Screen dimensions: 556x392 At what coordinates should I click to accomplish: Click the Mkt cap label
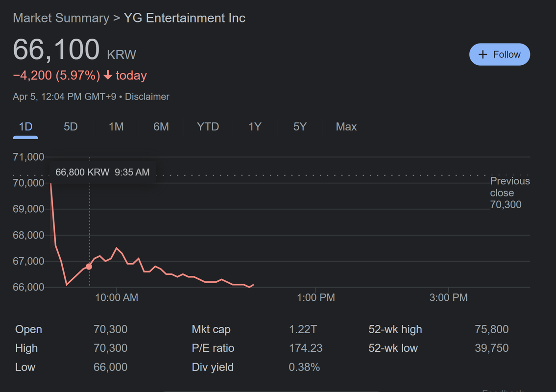pyautogui.click(x=211, y=329)
